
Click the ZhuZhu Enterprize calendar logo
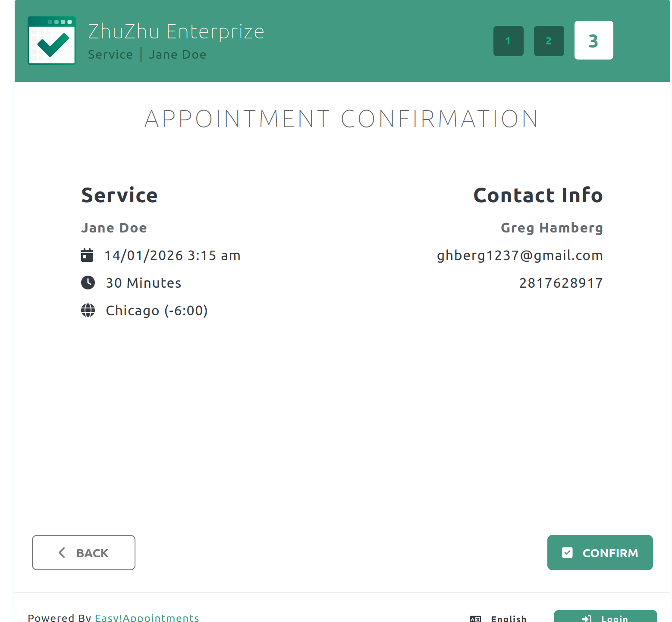[x=52, y=41]
